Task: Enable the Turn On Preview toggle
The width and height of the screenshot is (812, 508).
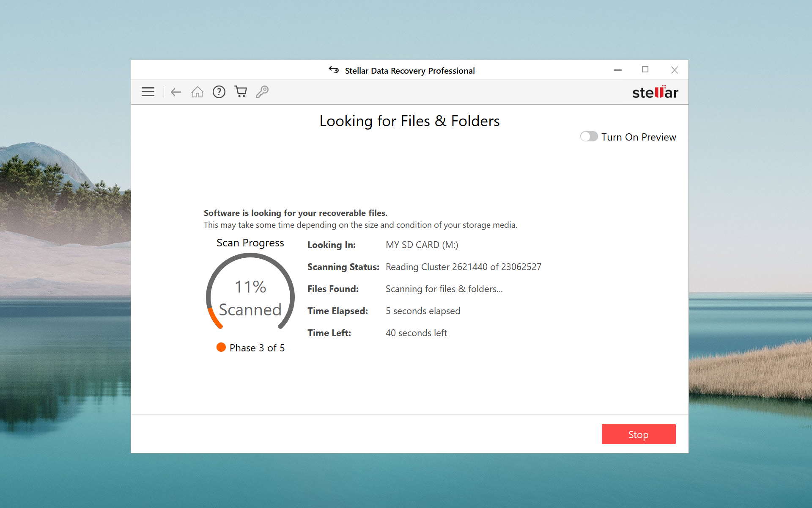Action: (x=589, y=136)
